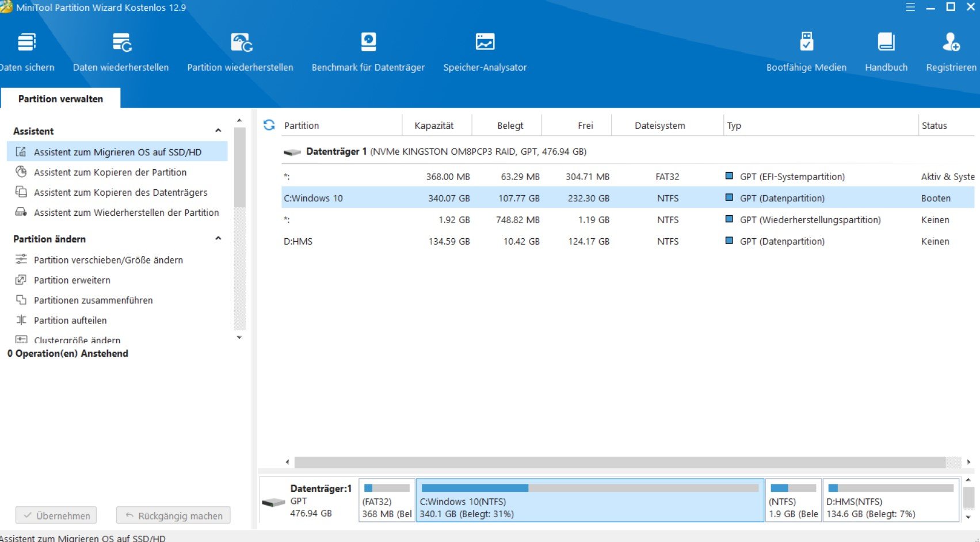This screenshot has width=980, height=542.
Task: Select the Datenträger 1 row
Action: 628,152
